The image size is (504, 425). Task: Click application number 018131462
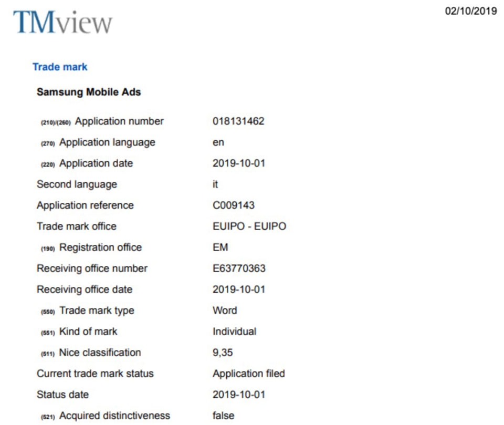point(238,121)
